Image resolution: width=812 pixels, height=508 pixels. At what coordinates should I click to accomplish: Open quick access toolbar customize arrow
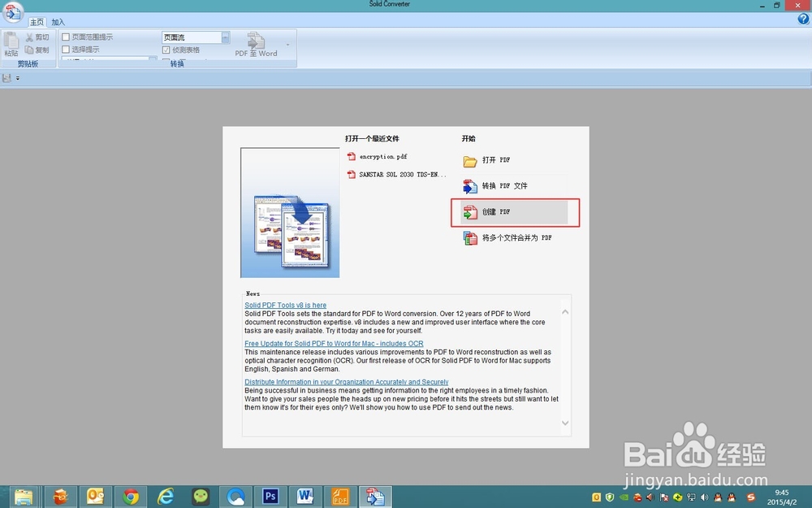click(x=18, y=78)
